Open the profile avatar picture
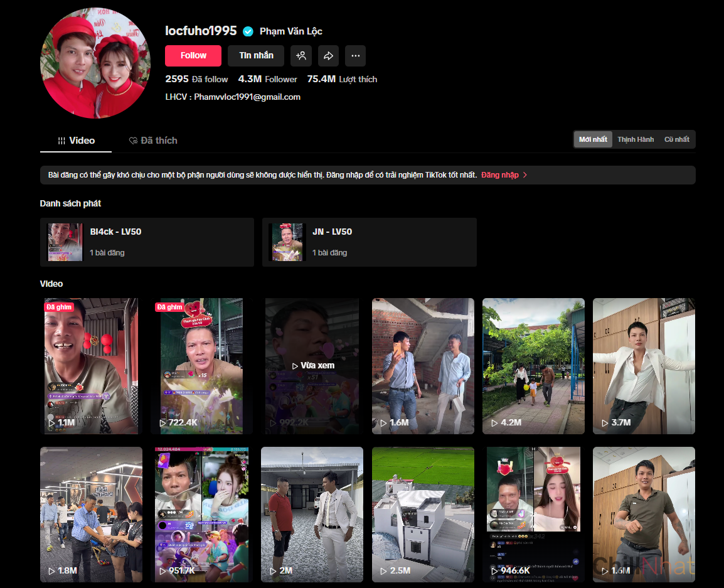 pos(95,63)
